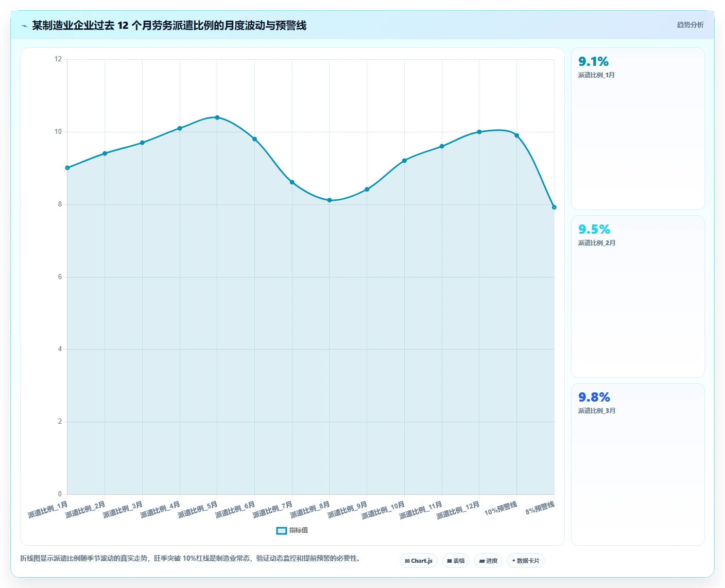Screen dimensions: 725x588
Task: Click the y-axis value 10
Action: pos(58,132)
